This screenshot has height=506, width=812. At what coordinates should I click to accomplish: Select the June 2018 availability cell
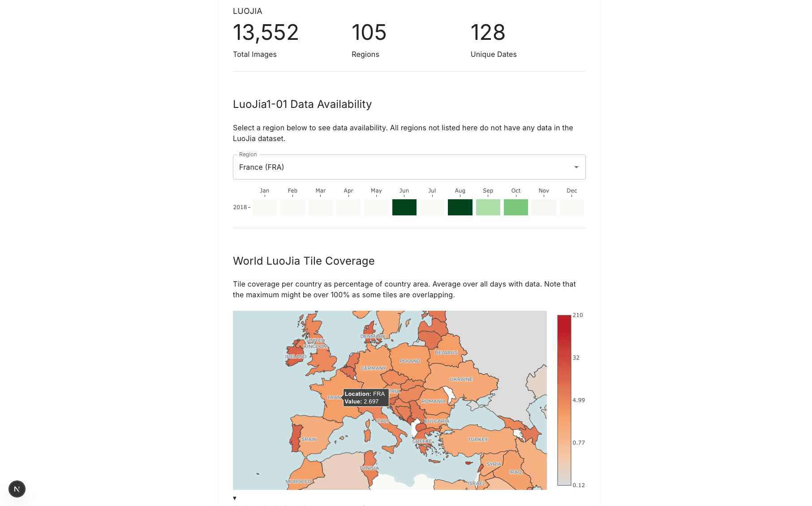(404, 207)
